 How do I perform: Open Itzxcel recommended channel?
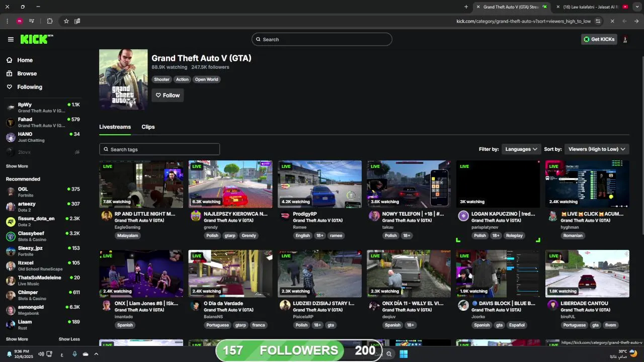pyautogui.click(x=43, y=265)
